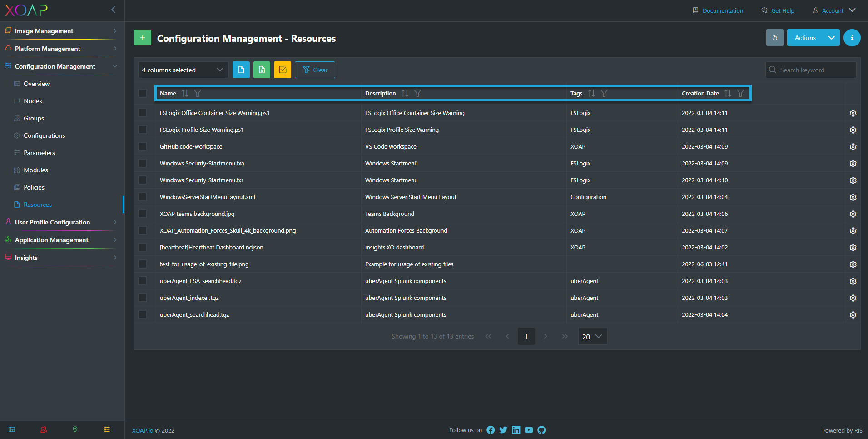Screen dimensions: 868x439
Task: Click the blue CSV export file icon
Action: pyautogui.click(x=241, y=70)
